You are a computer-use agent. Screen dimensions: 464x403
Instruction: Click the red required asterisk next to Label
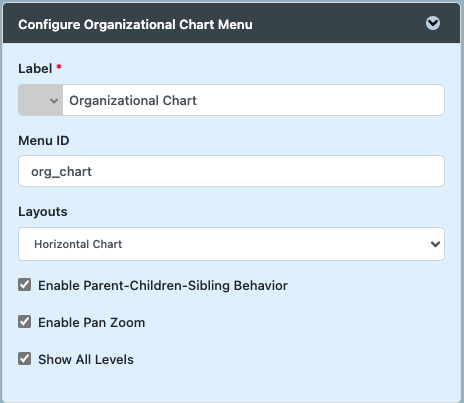click(59, 67)
